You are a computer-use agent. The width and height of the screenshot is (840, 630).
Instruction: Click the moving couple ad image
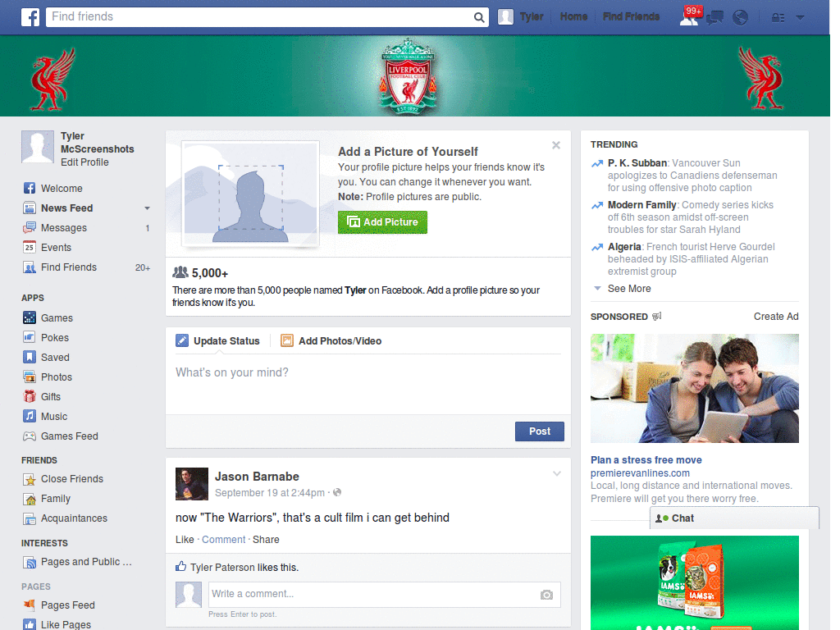695,388
